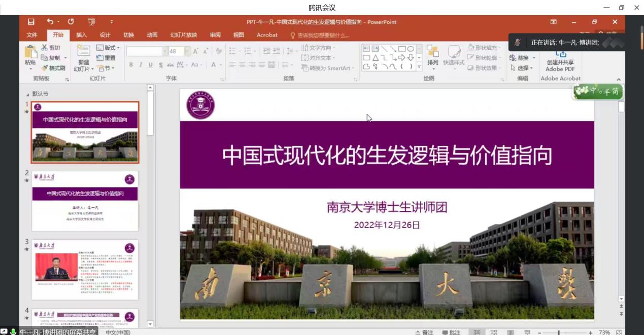Click the Cut (剪切) scissors icon
644x335 pixels.
coord(51,48)
